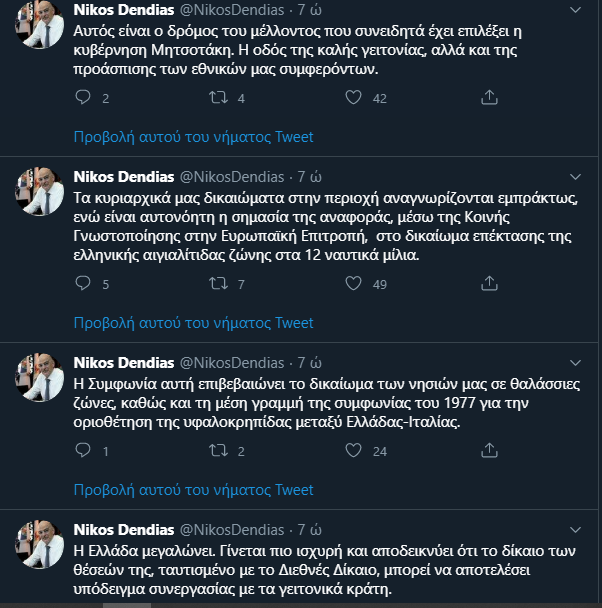
Task: Click Nikos Dendias avatar on the last tweet
Action: click(39, 544)
